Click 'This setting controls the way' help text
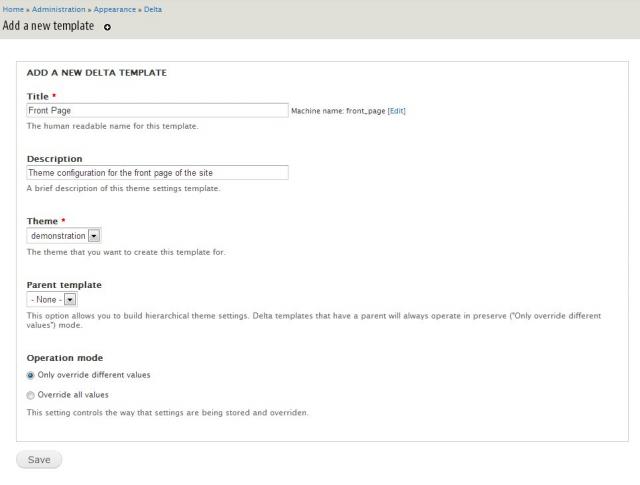 click(168, 413)
